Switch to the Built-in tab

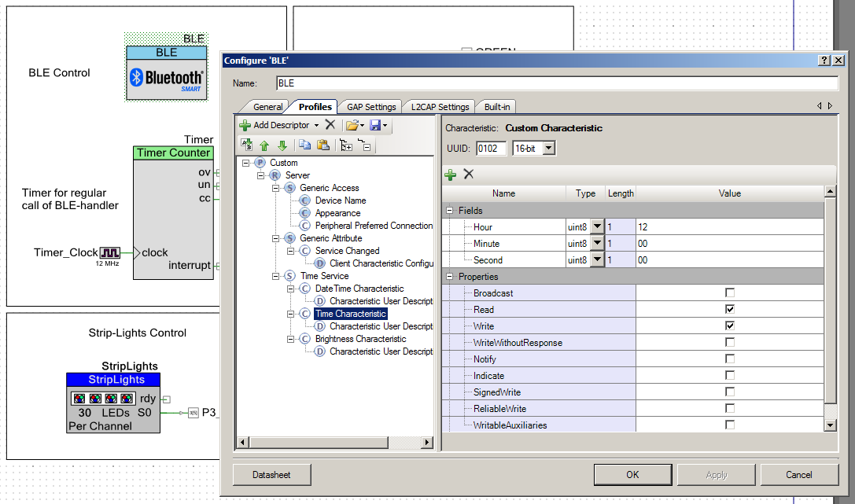pyautogui.click(x=497, y=107)
